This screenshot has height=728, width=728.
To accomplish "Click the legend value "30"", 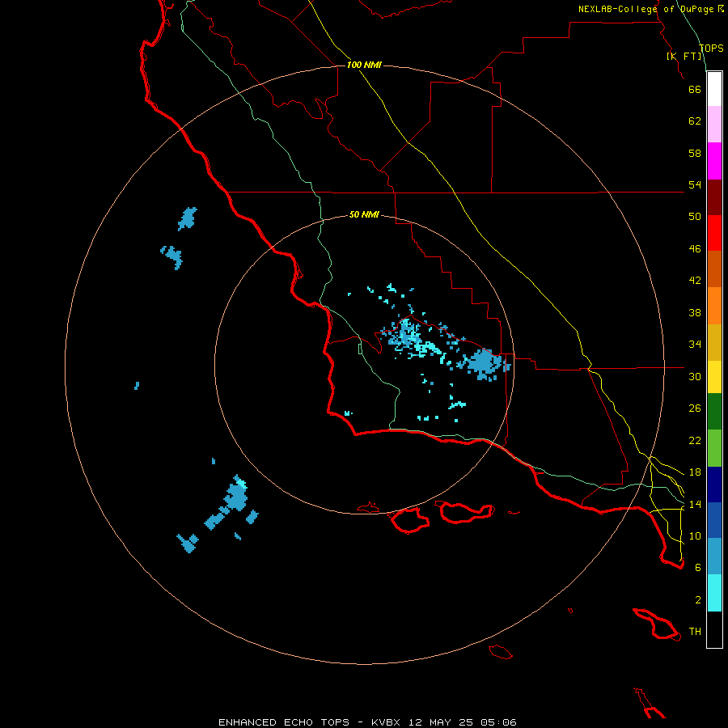I will 695,376.
